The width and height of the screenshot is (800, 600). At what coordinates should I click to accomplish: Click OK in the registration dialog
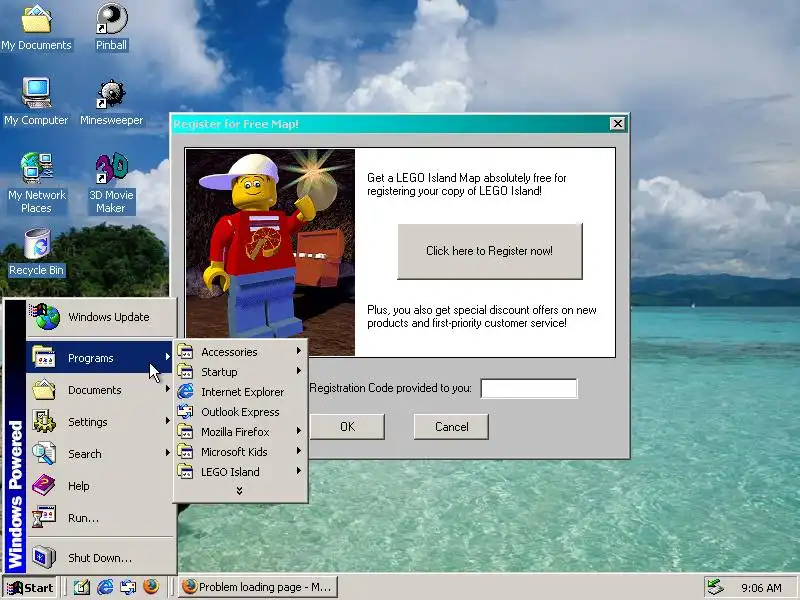pos(347,427)
